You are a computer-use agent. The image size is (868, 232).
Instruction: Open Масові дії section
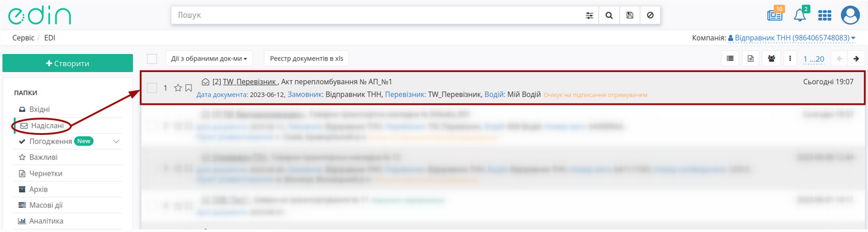46,206
